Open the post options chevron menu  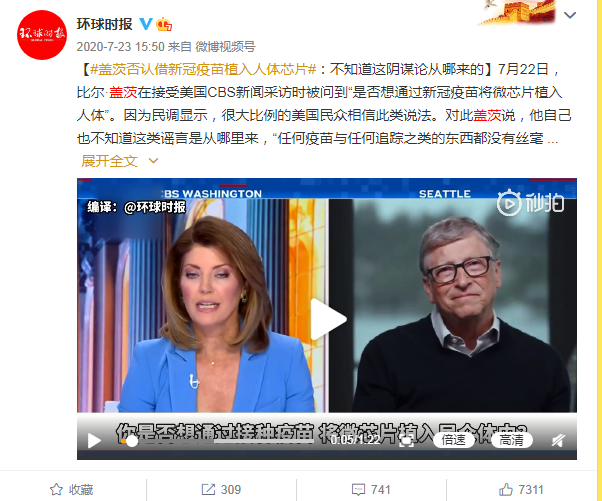(570, 15)
